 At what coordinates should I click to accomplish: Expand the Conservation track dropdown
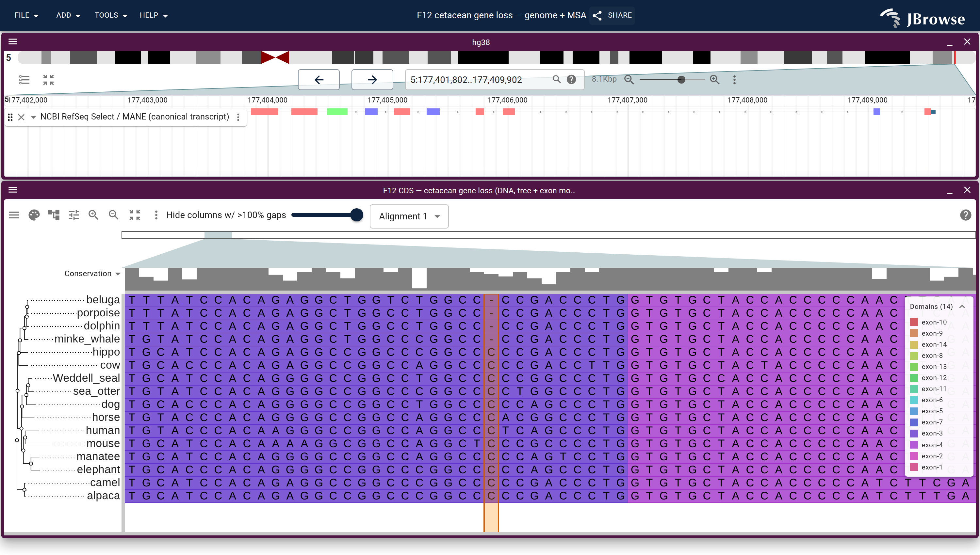coord(118,274)
